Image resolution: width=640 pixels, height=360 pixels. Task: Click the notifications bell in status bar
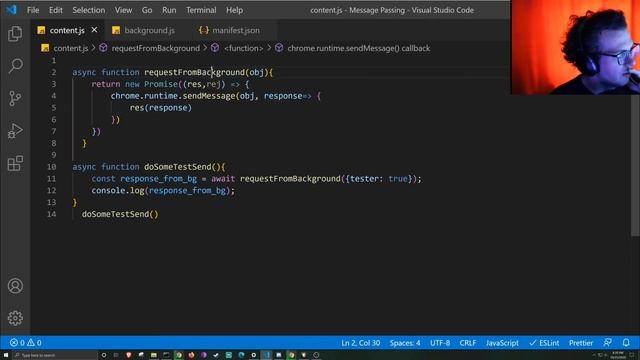(x=626, y=342)
